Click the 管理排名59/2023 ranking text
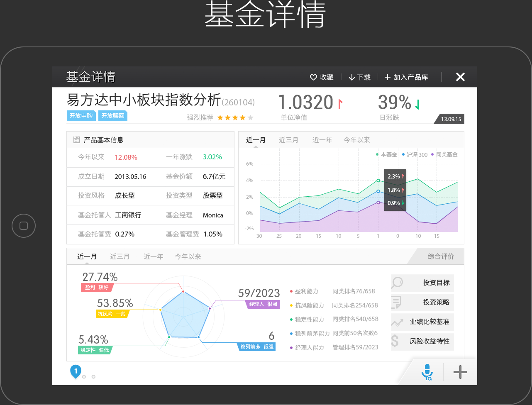The height and width of the screenshot is (405, 532). tap(355, 347)
